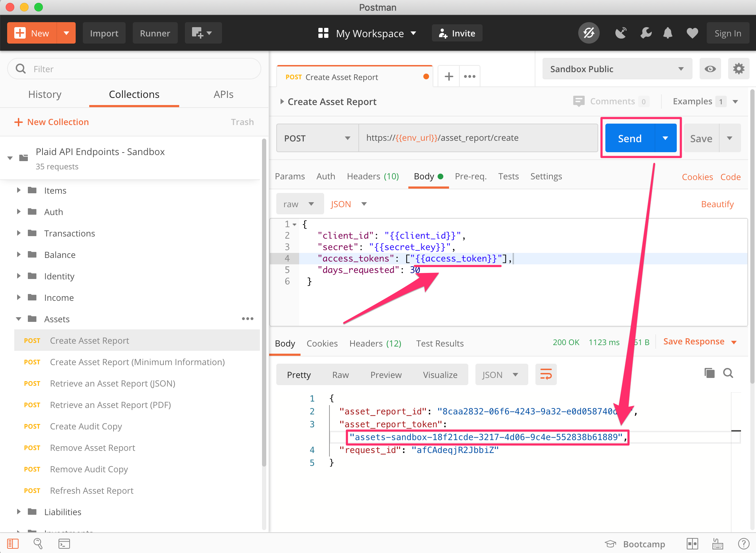This screenshot has height=553, width=756.
Task: Open the wrench settings icon
Action: point(646,33)
